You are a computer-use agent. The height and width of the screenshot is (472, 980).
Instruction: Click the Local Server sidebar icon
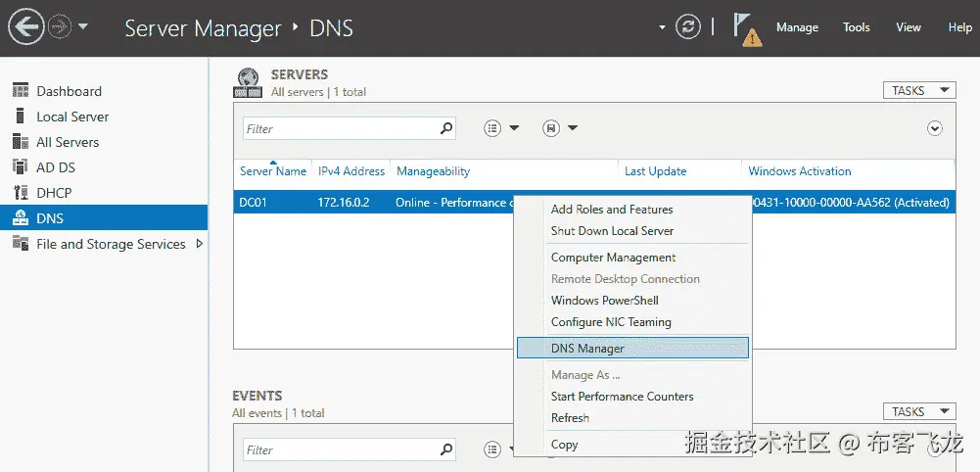[21, 117]
